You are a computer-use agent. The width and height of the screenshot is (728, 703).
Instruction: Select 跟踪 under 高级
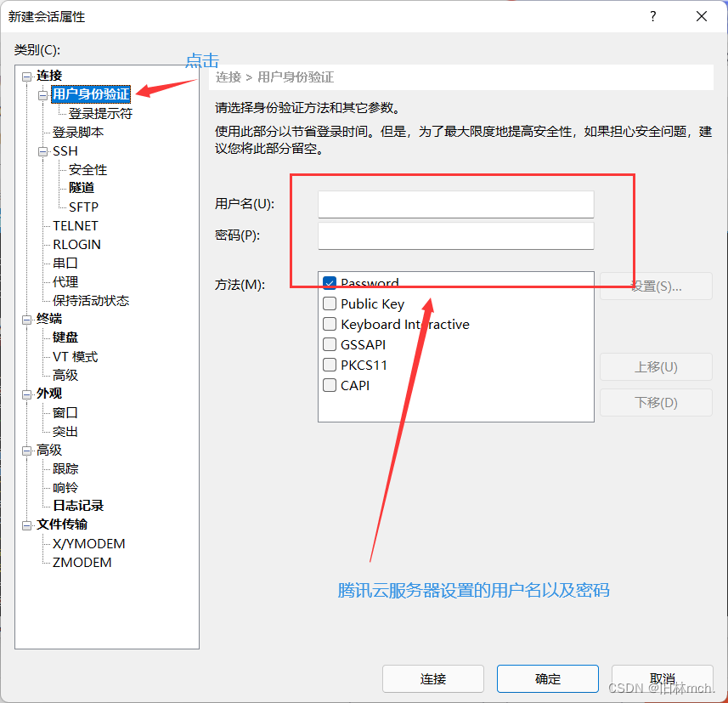65,469
